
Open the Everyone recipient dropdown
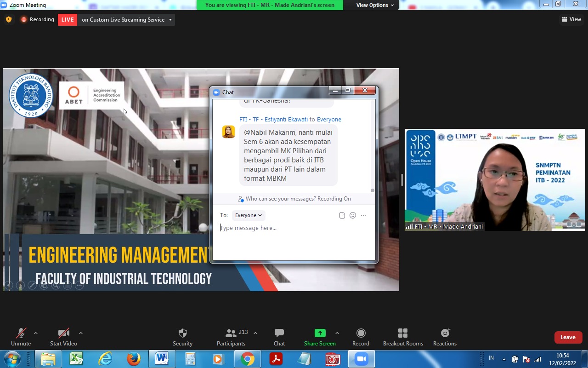[x=249, y=215]
